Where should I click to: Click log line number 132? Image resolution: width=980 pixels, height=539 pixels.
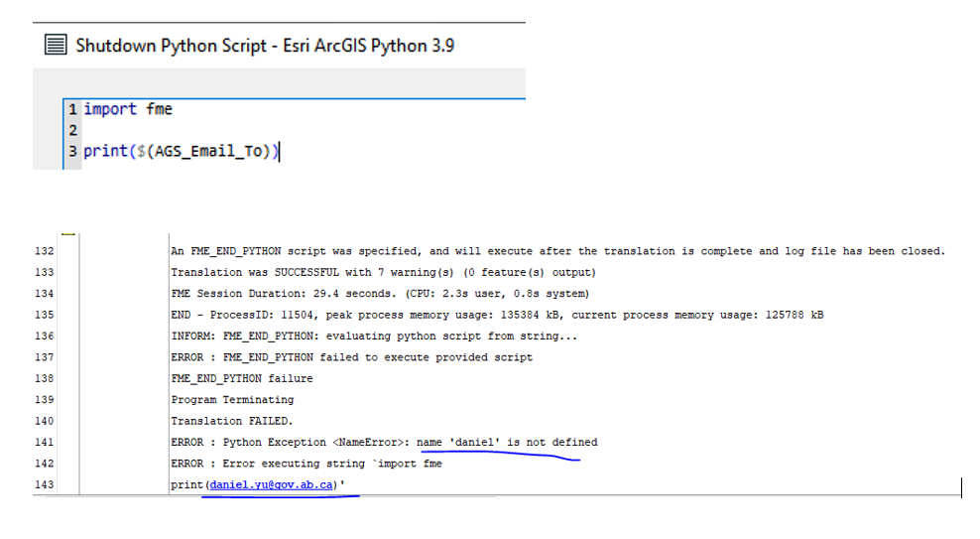[x=45, y=251]
